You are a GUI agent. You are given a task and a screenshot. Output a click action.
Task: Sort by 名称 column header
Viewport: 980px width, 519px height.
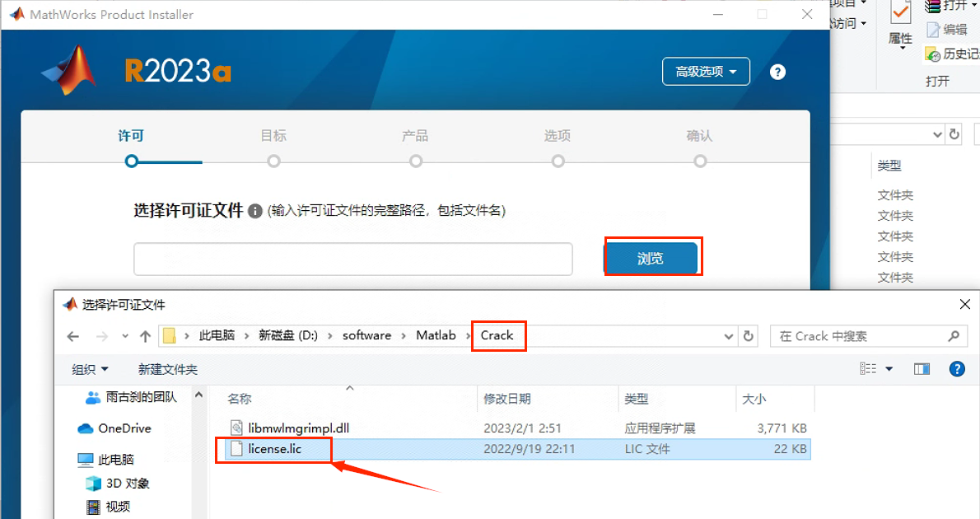coord(240,399)
